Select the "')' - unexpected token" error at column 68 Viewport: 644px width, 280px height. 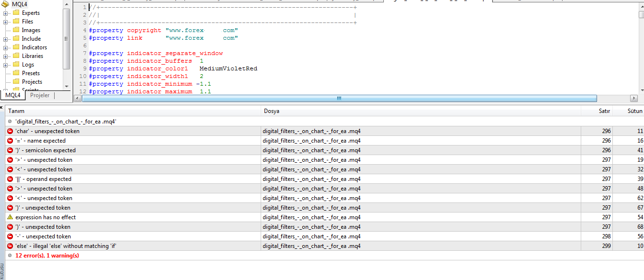pyautogui.click(x=324, y=227)
